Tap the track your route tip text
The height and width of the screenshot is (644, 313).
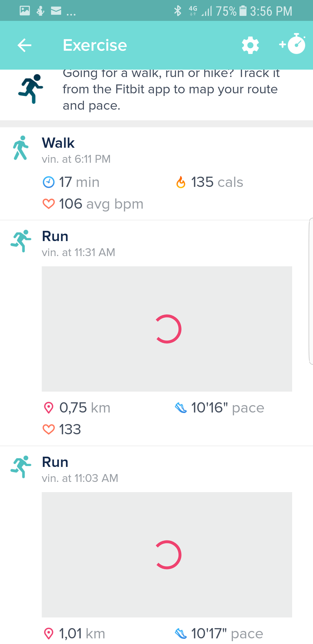(171, 89)
